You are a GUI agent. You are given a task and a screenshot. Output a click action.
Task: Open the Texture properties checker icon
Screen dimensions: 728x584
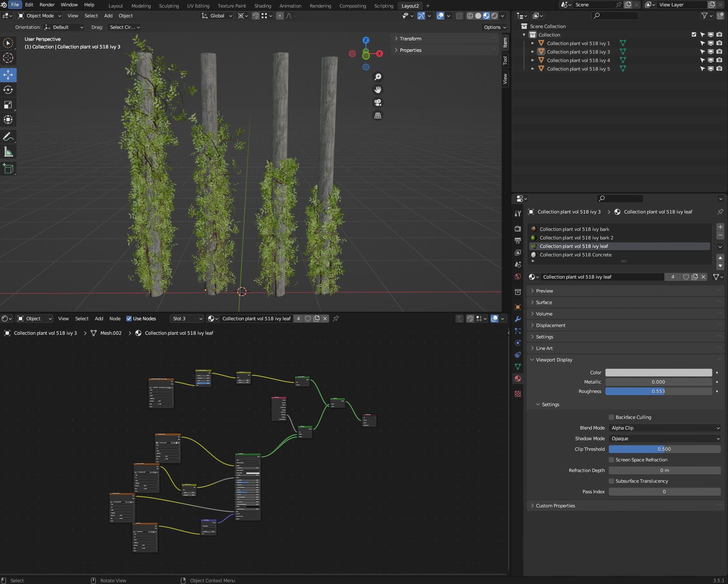[x=518, y=394]
